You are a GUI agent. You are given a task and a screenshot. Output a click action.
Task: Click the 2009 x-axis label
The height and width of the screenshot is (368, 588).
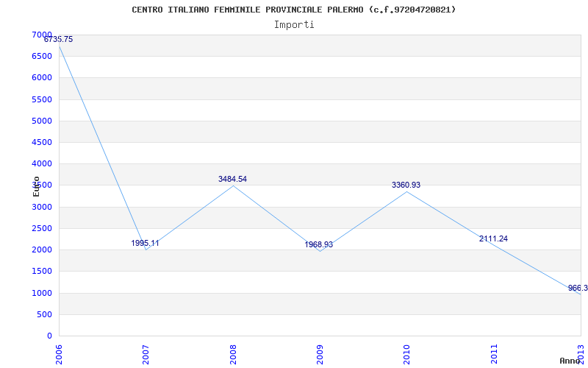point(320,354)
